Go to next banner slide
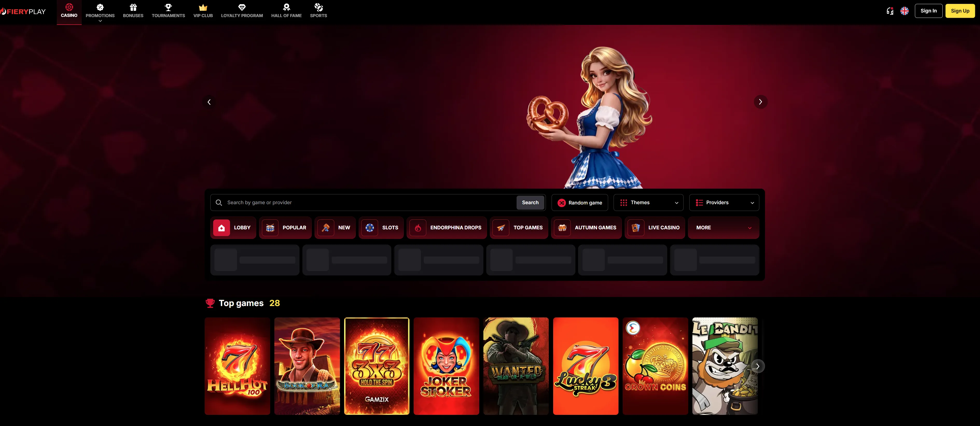This screenshot has height=426, width=980. click(x=760, y=102)
